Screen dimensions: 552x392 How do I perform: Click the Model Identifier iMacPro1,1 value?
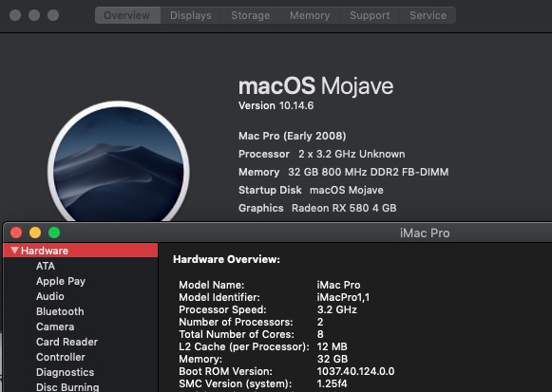(343, 297)
